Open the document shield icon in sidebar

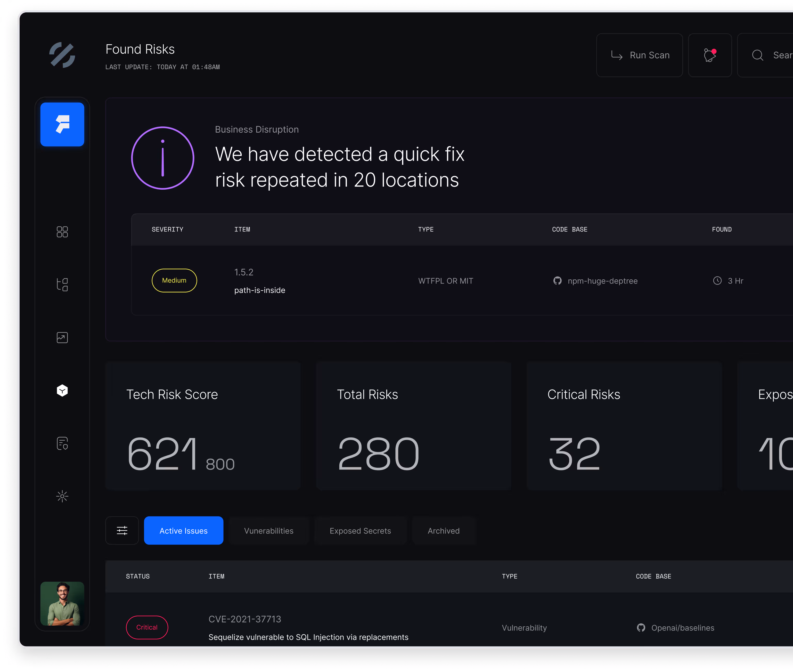pyautogui.click(x=62, y=443)
